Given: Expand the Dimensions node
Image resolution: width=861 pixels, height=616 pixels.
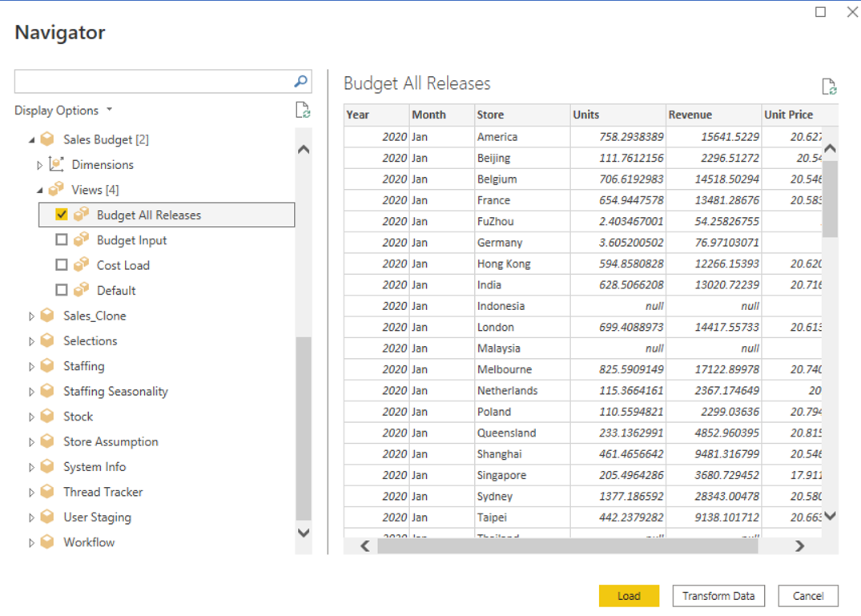Looking at the screenshot, I should tap(39, 165).
